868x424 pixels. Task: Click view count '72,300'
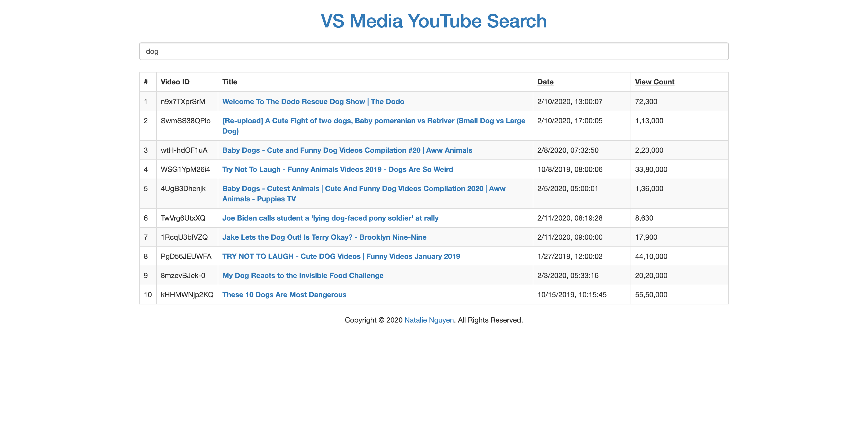(x=646, y=101)
